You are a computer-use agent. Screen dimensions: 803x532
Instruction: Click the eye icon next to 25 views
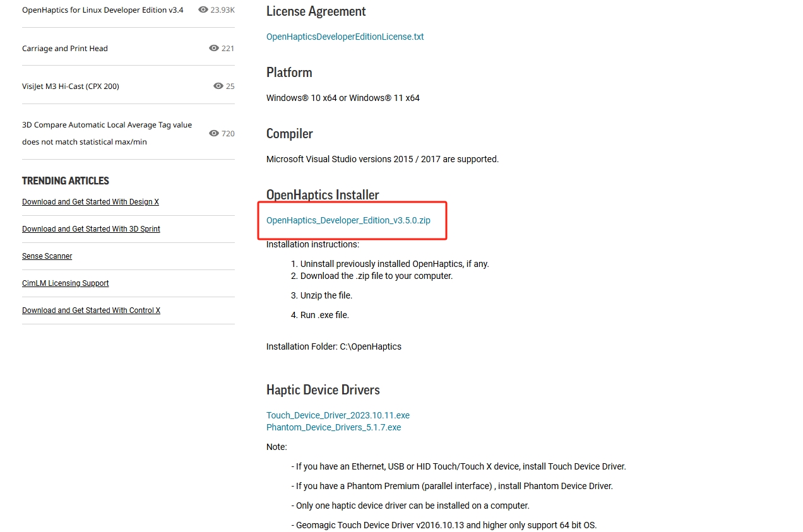218,86
